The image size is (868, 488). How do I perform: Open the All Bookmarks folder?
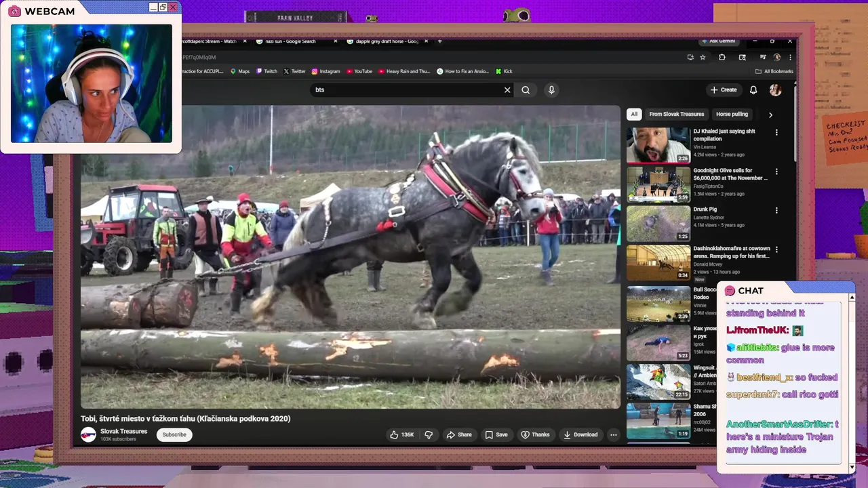click(774, 71)
